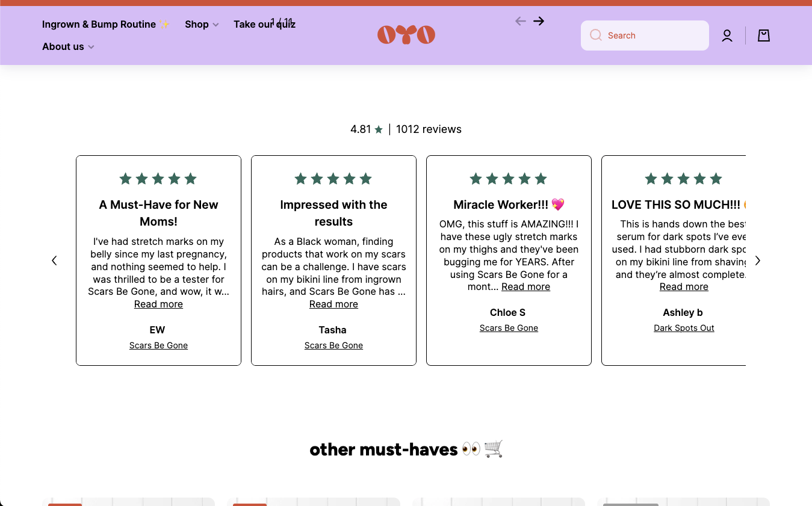Click the 4.81 rating number
Viewport: 812px width, 506px height.
click(361, 129)
